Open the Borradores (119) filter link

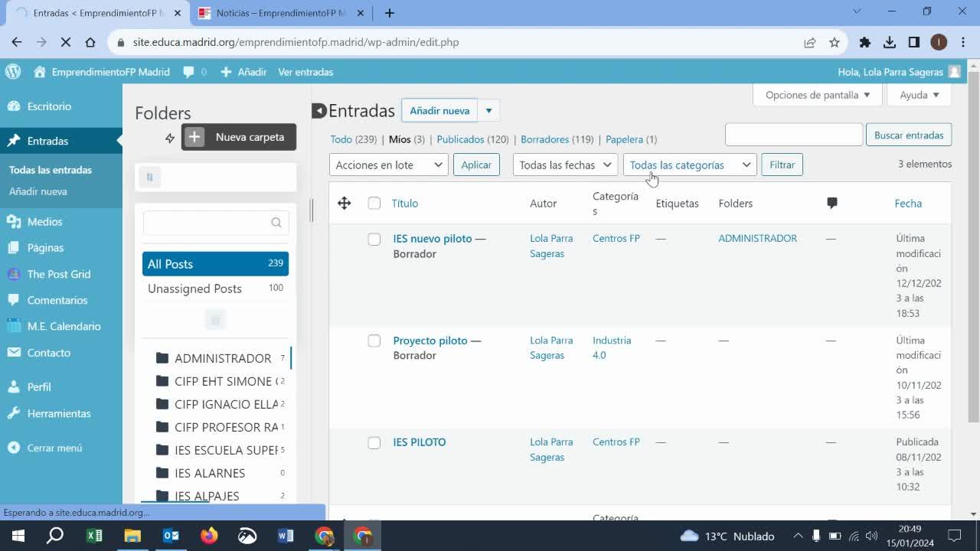557,139
